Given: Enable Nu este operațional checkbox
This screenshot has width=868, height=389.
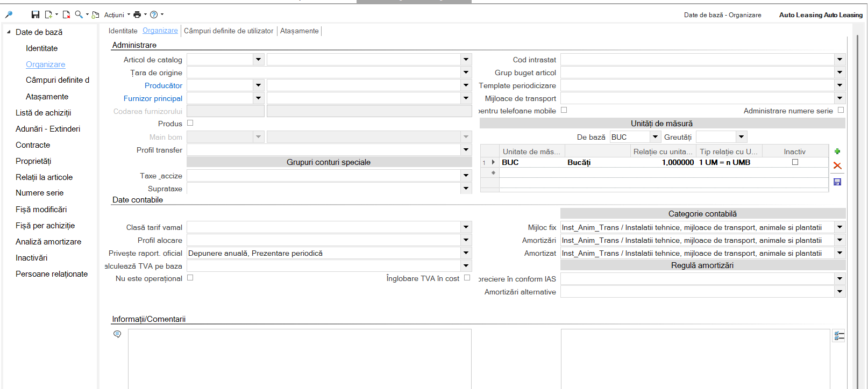Looking at the screenshot, I should pyautogui.click(x=190, y=278).
